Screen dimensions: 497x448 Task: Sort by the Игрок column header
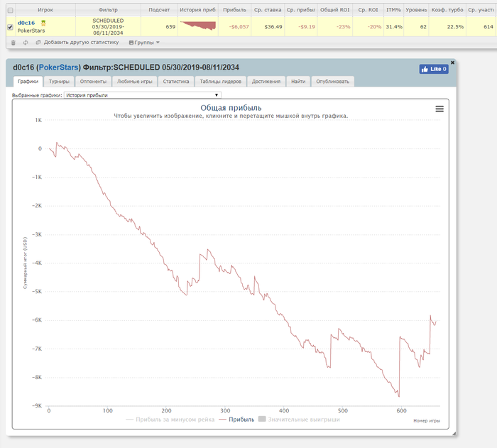(x=45, y=10)
